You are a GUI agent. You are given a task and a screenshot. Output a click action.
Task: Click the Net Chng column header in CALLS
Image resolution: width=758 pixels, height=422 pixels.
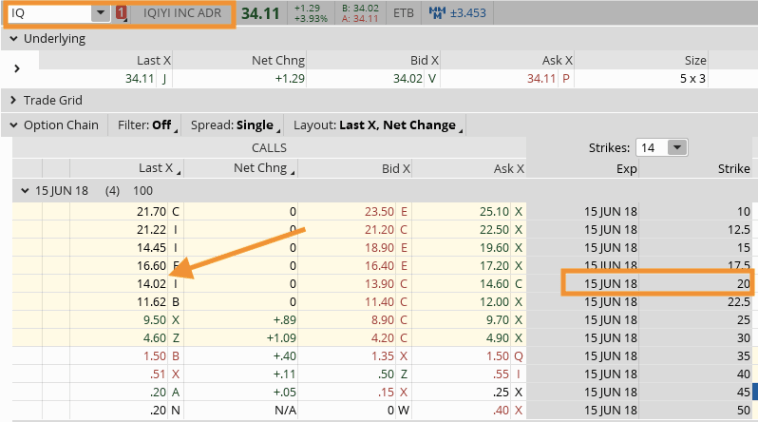point(264,168)
